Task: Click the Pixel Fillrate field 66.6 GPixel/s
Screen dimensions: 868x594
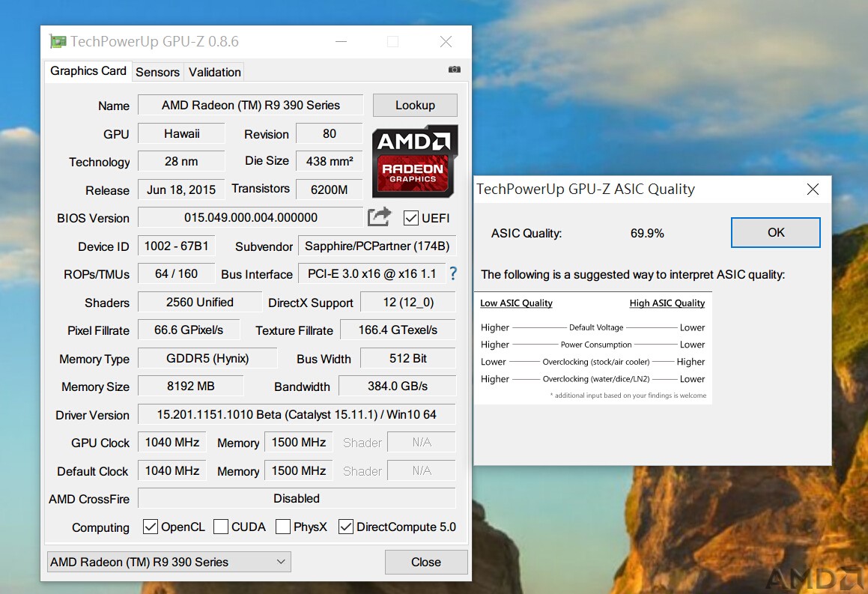Action: pyautogui.click(x=189, y=330)
